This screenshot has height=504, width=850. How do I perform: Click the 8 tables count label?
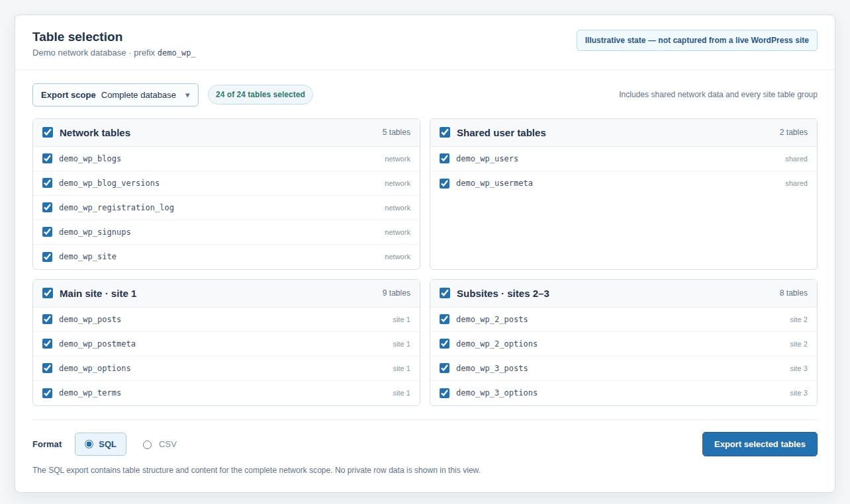[x=793, y=293]
